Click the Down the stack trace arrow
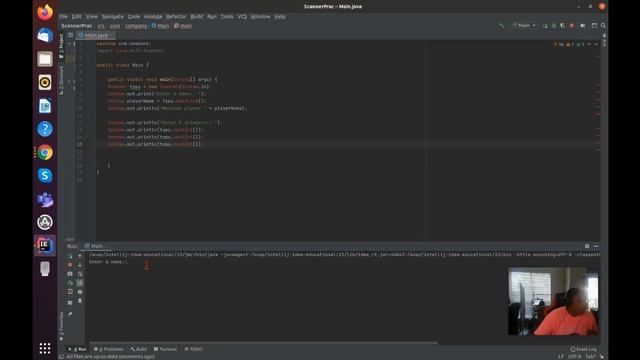640x360 pixels. [80, 265]
